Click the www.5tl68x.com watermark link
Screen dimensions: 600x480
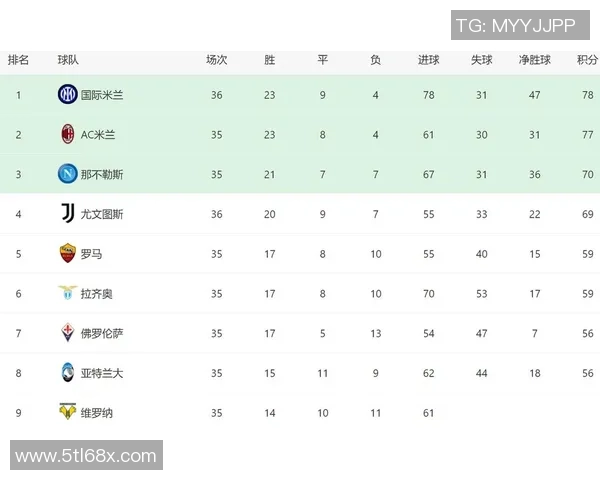[86, 457]
